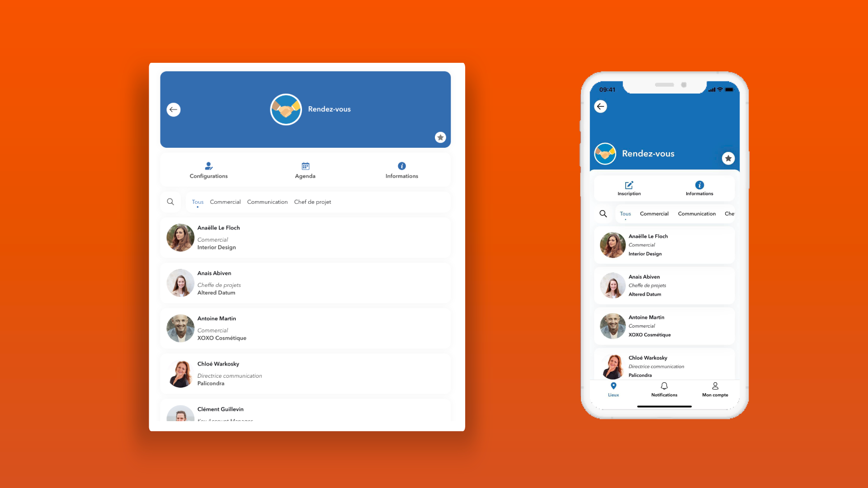The height and width of the screenshot is (488, 868).
Task: Click the Agenda calendar icon
Action: point(305,166)
